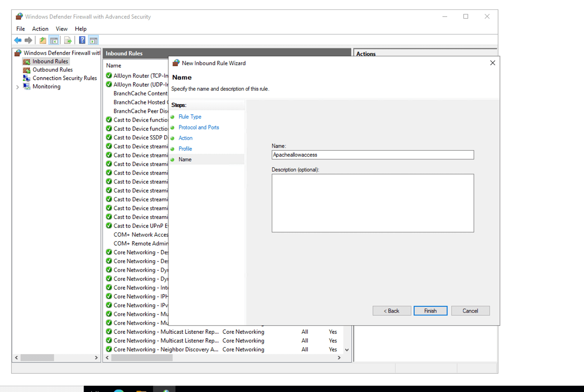Open the View menu

pos(61,29)
